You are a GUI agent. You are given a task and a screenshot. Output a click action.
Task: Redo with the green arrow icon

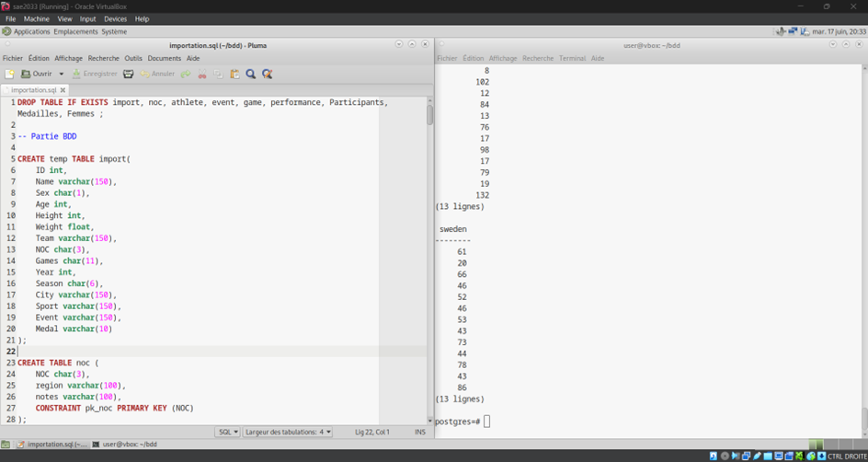coord(186,74)
